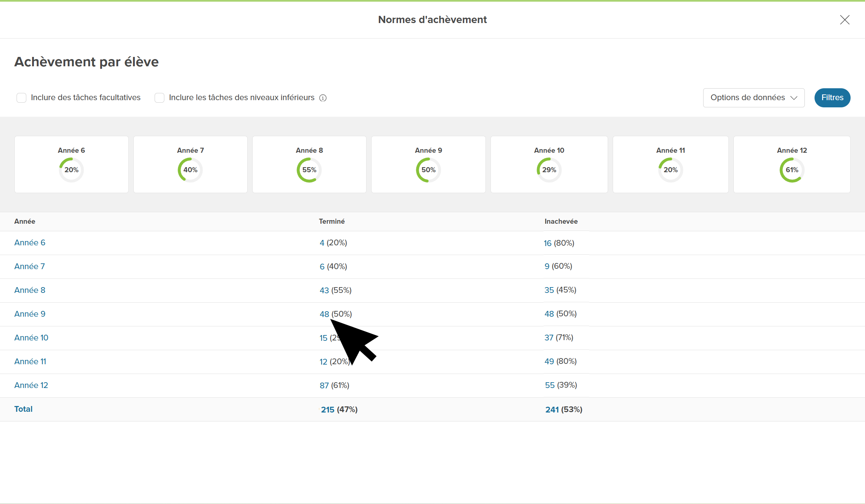
Task: Open the Année 12 row link
Action: click(x=31, y=385)
